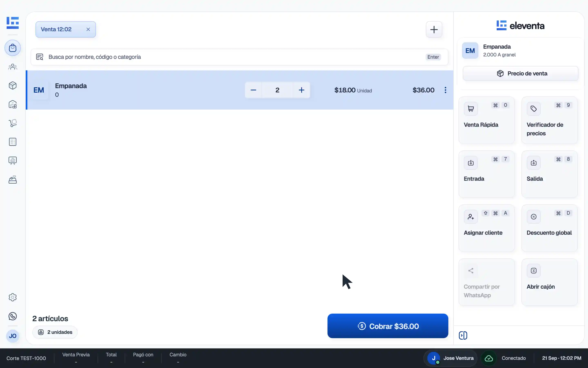Click the EM avatar in Empanada detail panel
588x368 pixels.
(470, 51)
